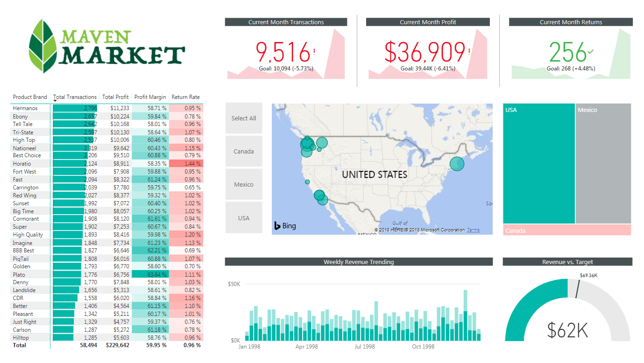Select the gray Mexico treemap tile
The height and width of the screenshot is (363, 644).
tap(603, 163)
